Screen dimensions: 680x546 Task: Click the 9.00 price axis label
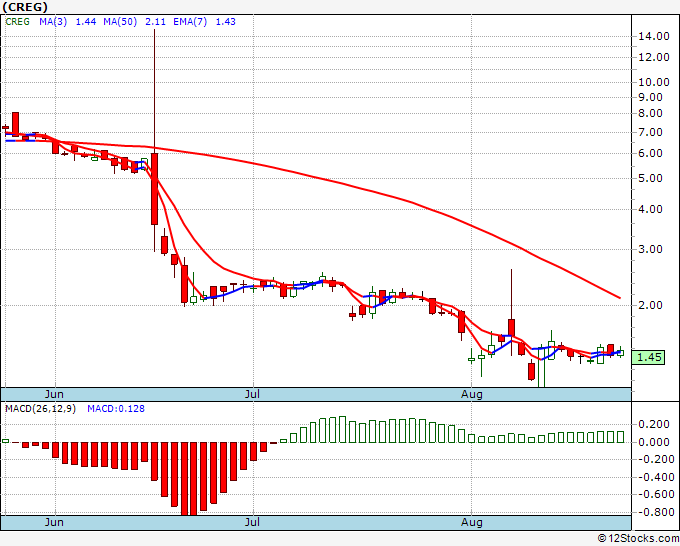point(651,98)
